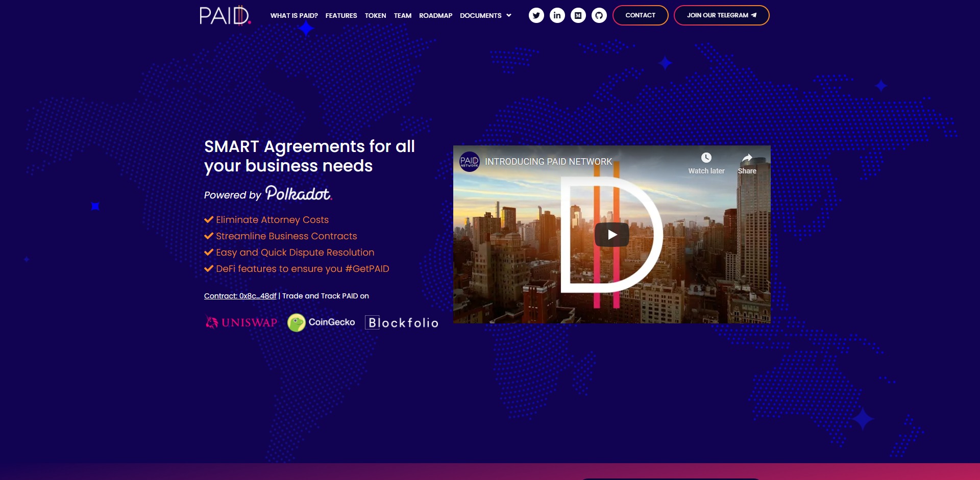This screenshot has height=480, width=980.
Task: Expand the DOCUMENTS dropdown menu
Action: pos(485,15)
